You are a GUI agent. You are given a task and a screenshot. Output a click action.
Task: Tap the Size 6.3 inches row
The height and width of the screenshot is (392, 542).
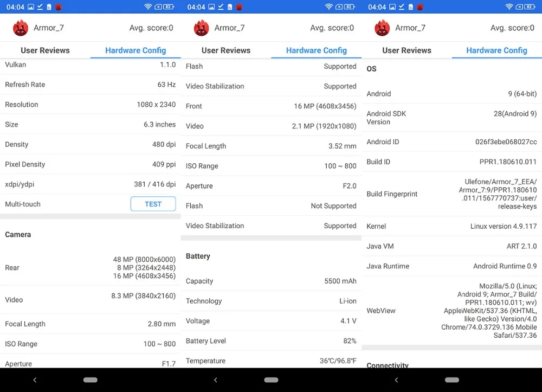[x=90, y=125]
